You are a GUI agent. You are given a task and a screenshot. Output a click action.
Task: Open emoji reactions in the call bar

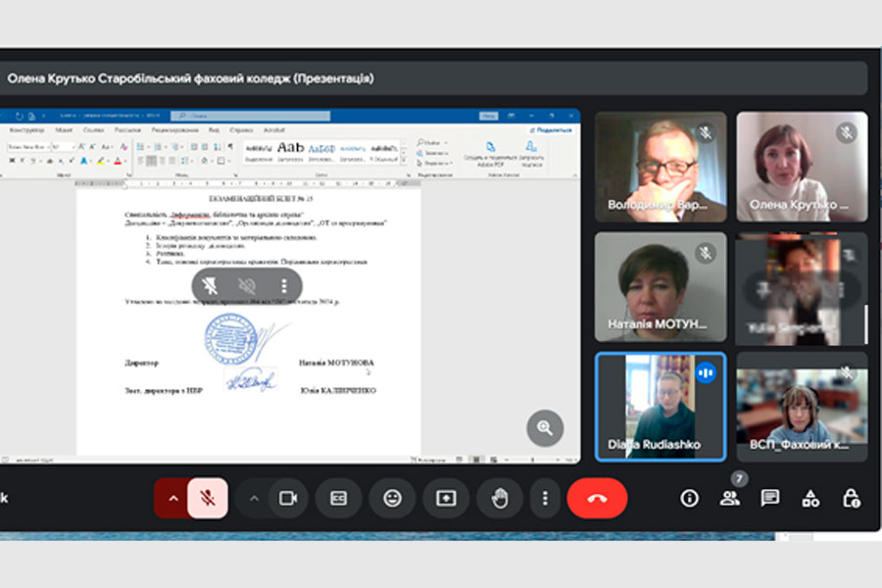click(392, 498)
